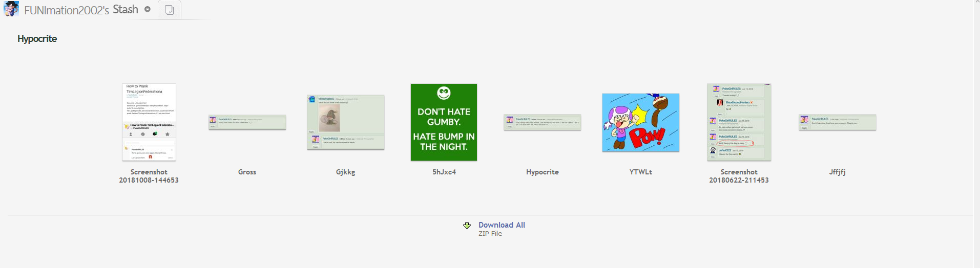980x268 pixels.
Task: Click the Screenshot 20181008-144653 label
Action: (x=149, y=176)
